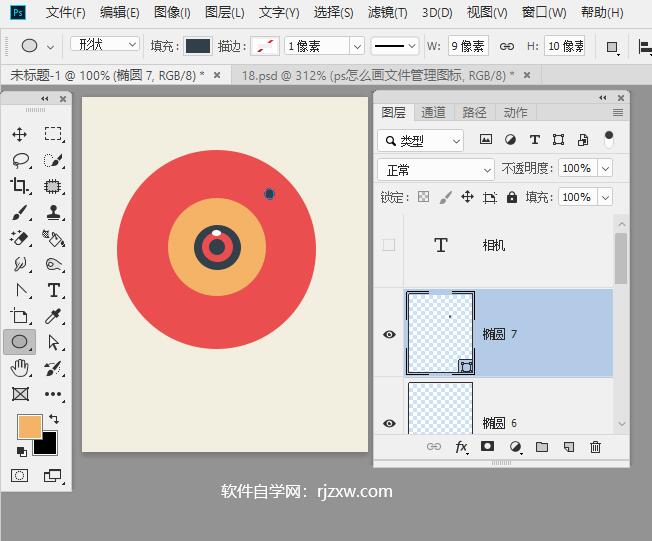Image resolution: width=652 pixels, height=541 pixels.
Task: Create a new layer
Action: click(569, 447)
